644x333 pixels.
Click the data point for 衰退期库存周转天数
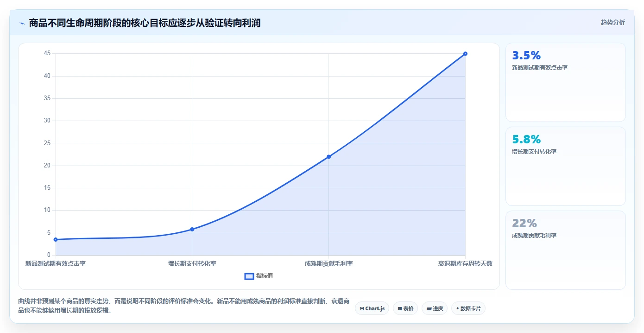[465, 54]
